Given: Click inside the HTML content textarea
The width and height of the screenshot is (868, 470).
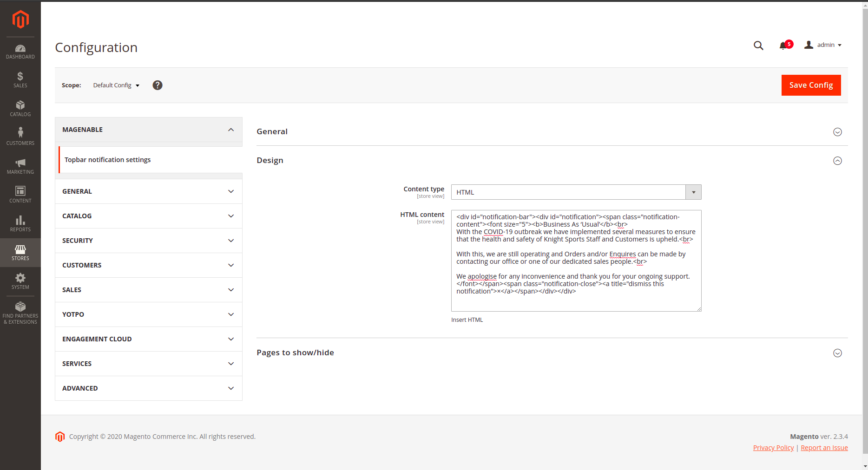Looking at the screenshot, I should pos(576,261).
